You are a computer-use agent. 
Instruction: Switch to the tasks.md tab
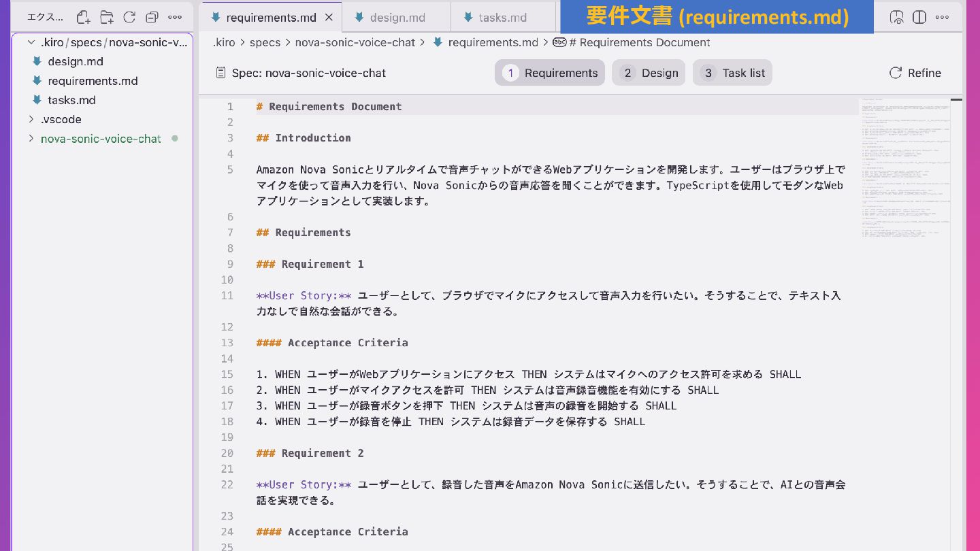coord(503,18)
